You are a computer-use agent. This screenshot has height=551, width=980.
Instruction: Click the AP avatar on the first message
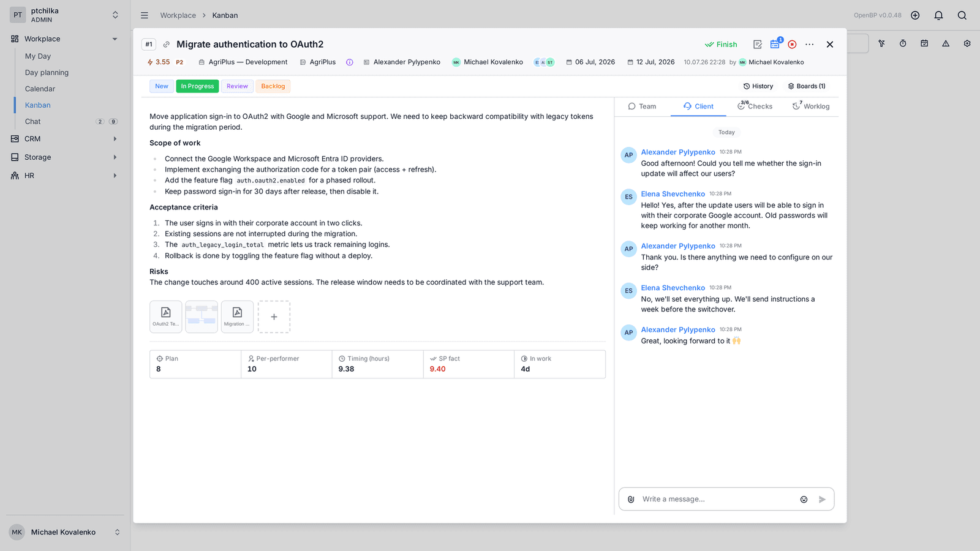628,155
